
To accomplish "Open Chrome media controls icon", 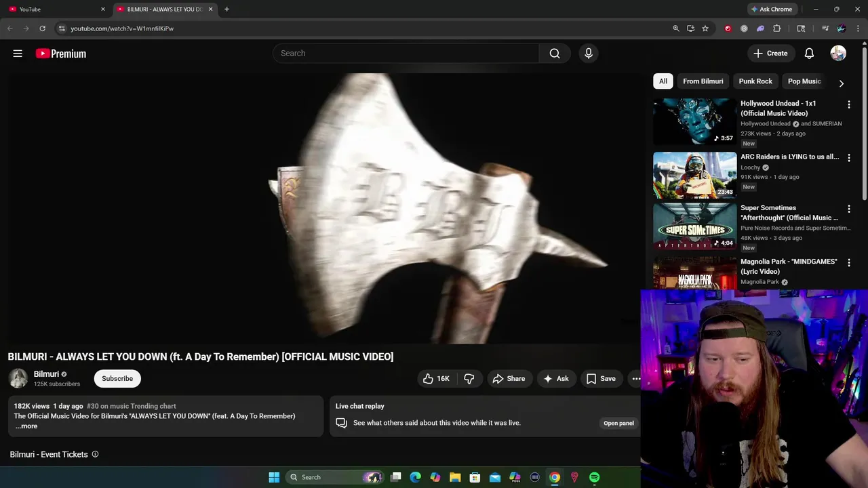I will 825,28.
